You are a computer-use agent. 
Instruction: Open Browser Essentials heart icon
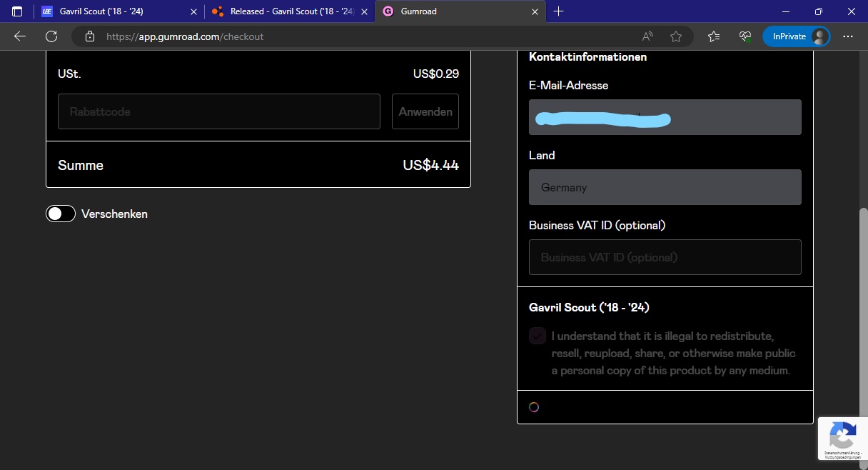[745, 36]
